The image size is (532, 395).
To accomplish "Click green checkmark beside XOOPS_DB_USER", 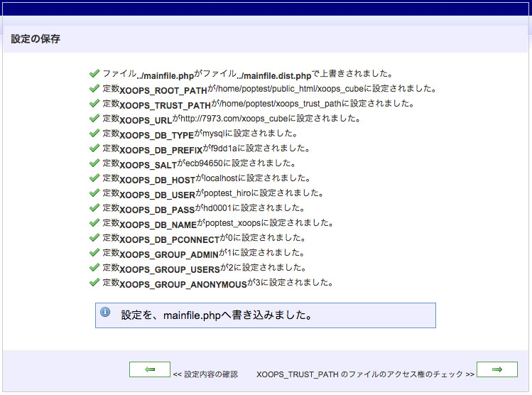I will pyautogui.click(x=94, y=193).
